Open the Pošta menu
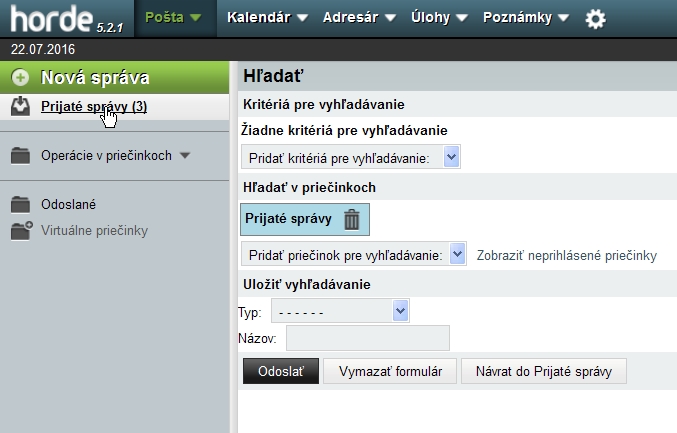The width and height of the screenshot is (677, 433). [x=173, y=18]
